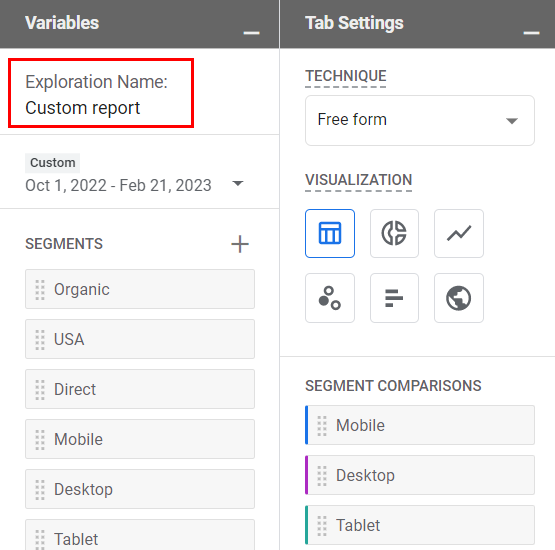Add a new segment with plus icon
This screenshot has width=555, height=550.
pyautogui.click(x=240, y=244)
